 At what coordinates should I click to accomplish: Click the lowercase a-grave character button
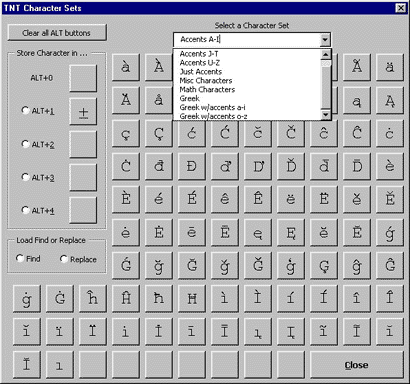[x=126, y=67]
